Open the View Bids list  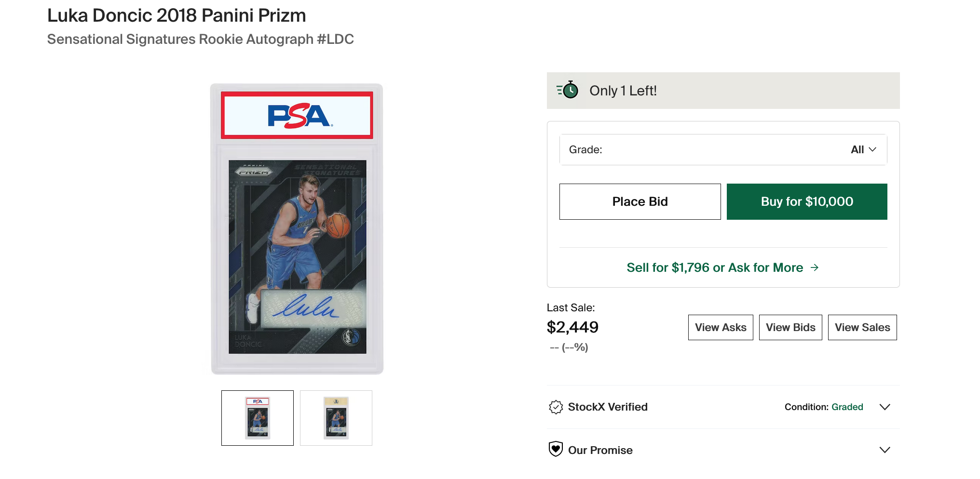click(790, 328)
